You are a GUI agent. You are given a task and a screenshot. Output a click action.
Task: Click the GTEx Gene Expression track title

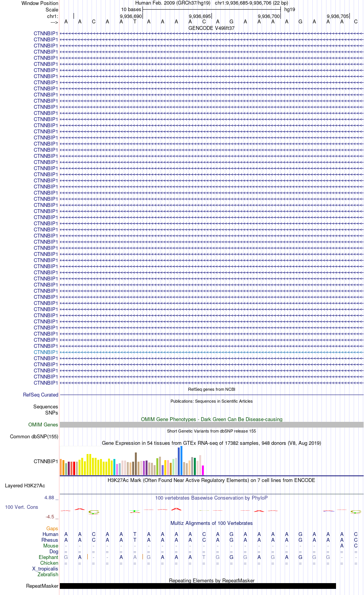pos(212,443)
